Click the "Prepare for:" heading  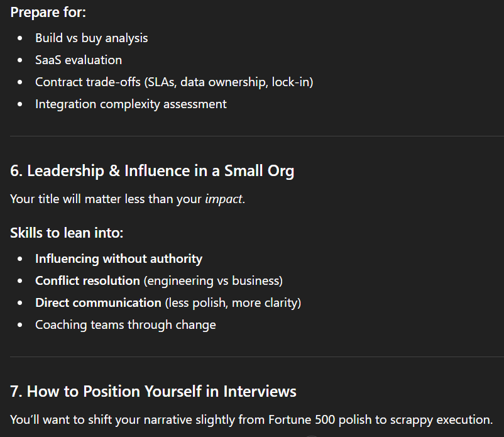[x=48, y=12]
